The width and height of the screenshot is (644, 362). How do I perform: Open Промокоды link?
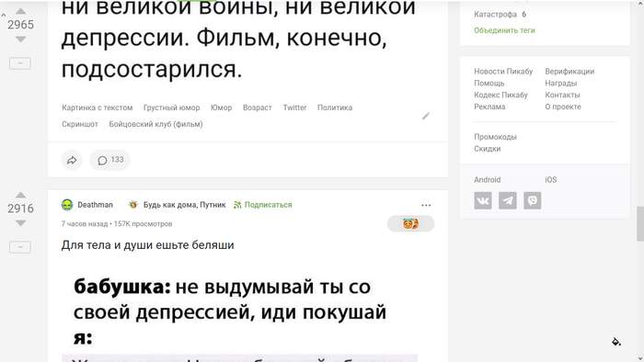coord(495,137)
